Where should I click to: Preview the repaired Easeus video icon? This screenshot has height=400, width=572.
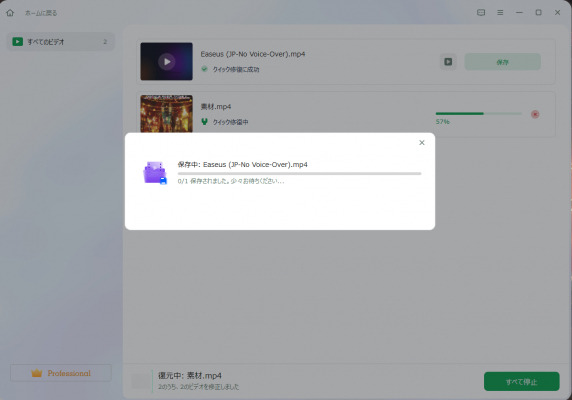pyautogui.click(x=448, y=62)
